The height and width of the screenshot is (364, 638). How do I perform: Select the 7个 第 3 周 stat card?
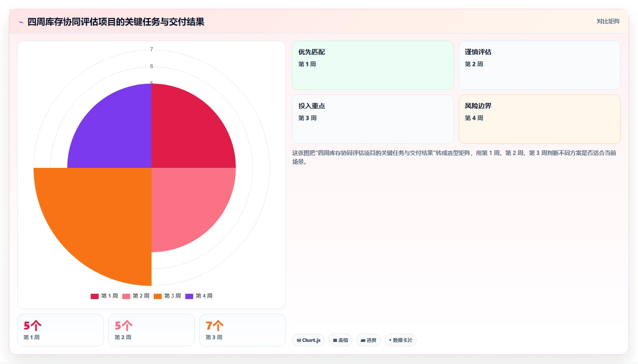[243, 330]
